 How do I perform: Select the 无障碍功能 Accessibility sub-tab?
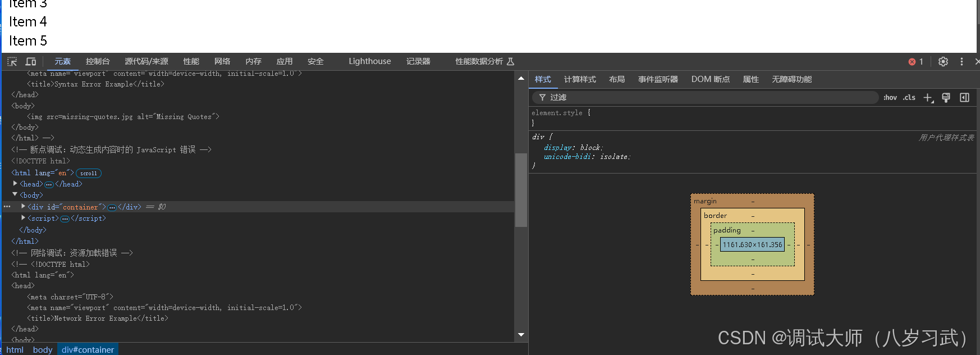pyautogui.click(x=791, y=79)
